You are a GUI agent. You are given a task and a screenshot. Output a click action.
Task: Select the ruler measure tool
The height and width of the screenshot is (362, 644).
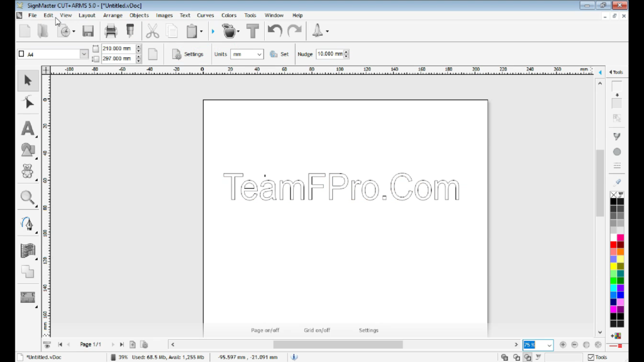tap(28, 298)
